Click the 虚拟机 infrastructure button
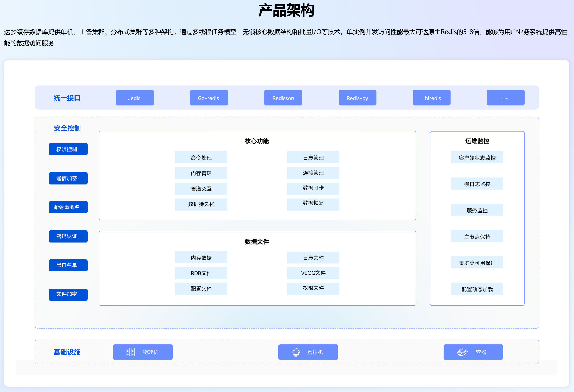Screen dimensions: 574x392 point(308,352)
